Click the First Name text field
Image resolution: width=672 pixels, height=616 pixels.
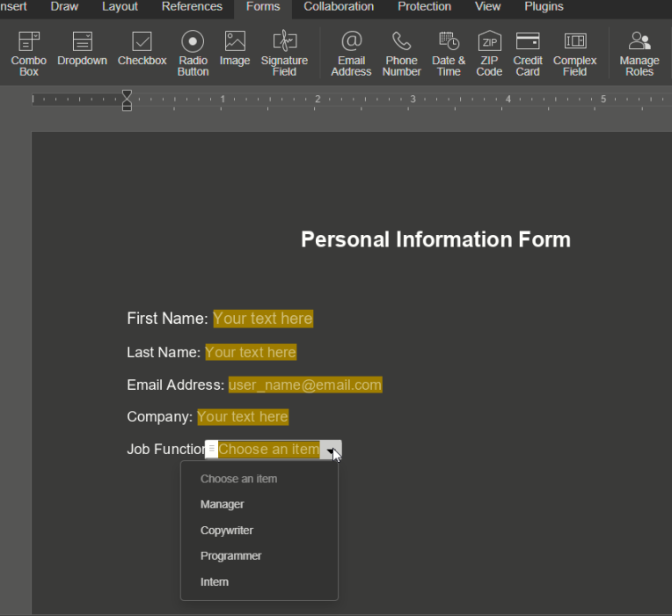(x=263, y=319)
